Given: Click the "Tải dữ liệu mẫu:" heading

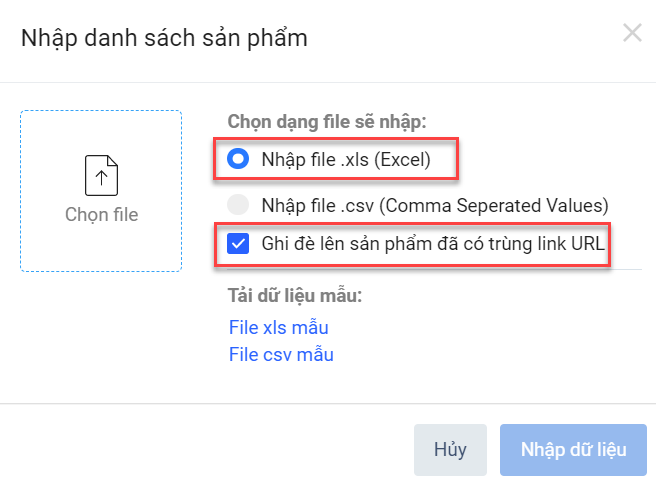Looking at the screenshot, I should [x=294, y=296].
